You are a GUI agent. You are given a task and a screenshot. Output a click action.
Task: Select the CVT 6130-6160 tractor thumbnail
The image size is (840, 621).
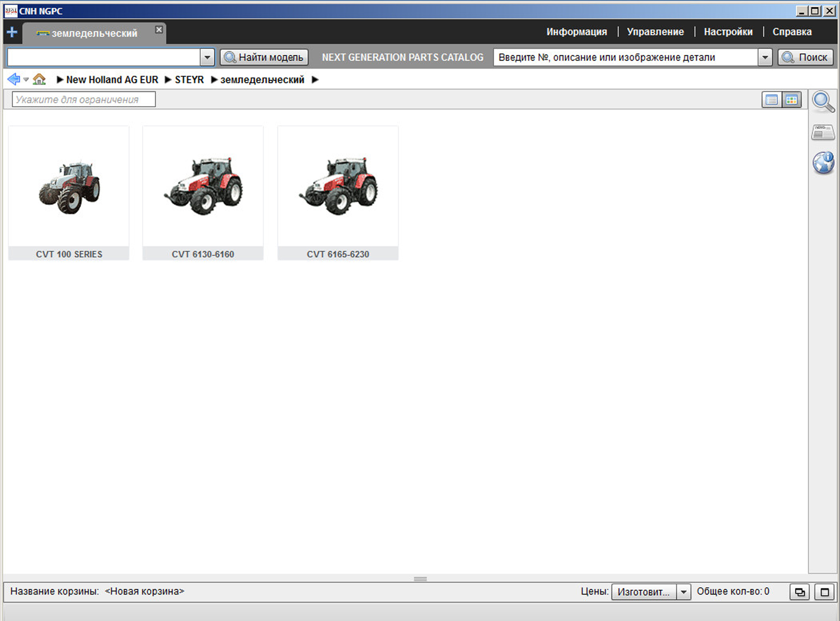point(203,192)
